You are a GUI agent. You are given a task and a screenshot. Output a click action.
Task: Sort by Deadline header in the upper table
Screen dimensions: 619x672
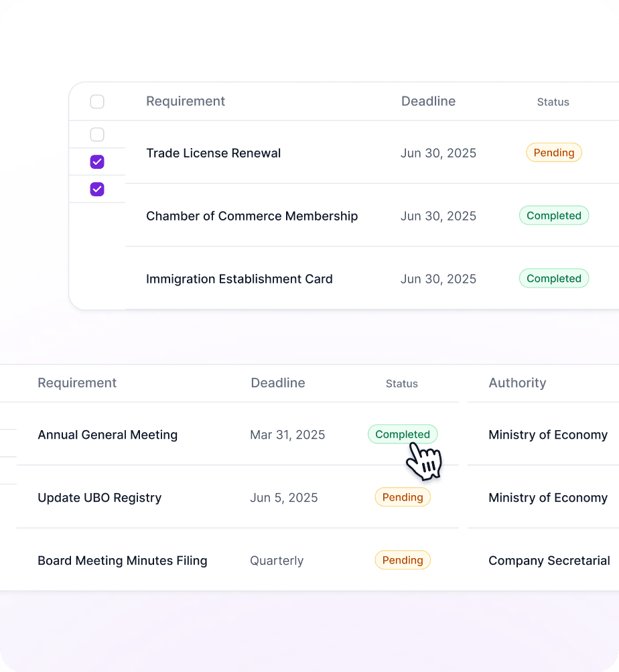point(428,101)
